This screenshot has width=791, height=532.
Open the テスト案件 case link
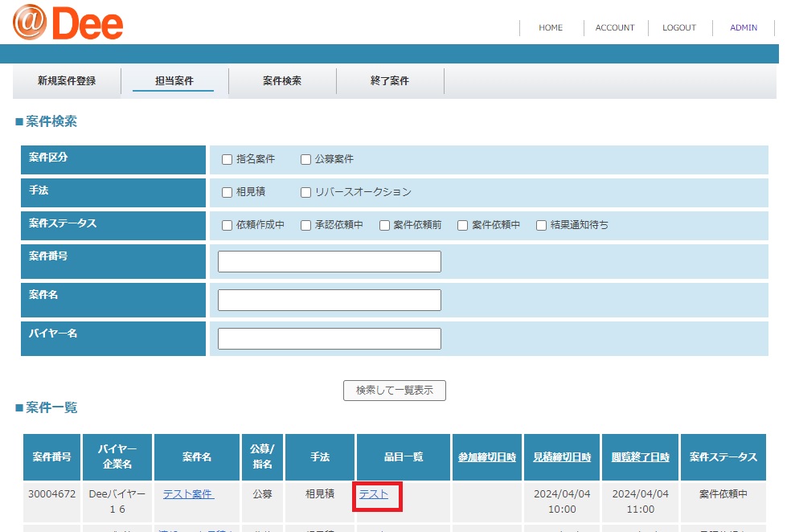click(x=189, y=494)
